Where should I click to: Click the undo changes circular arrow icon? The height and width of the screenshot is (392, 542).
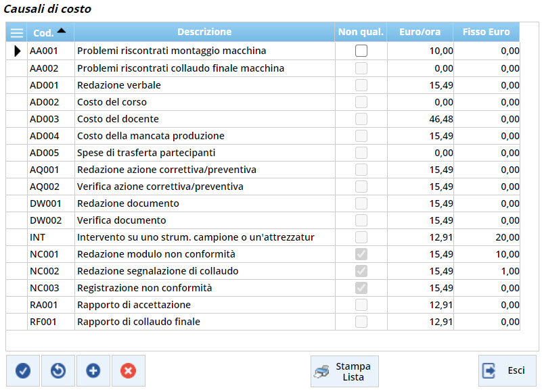tap(58, 370)
